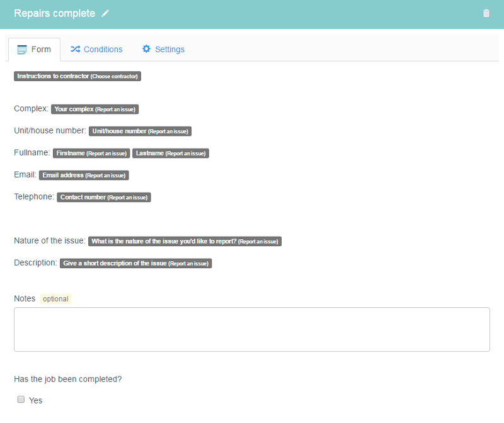The image size is (504, 423).
Task: Select the Instructions to contractor tag
Action: tap(77, 76)
